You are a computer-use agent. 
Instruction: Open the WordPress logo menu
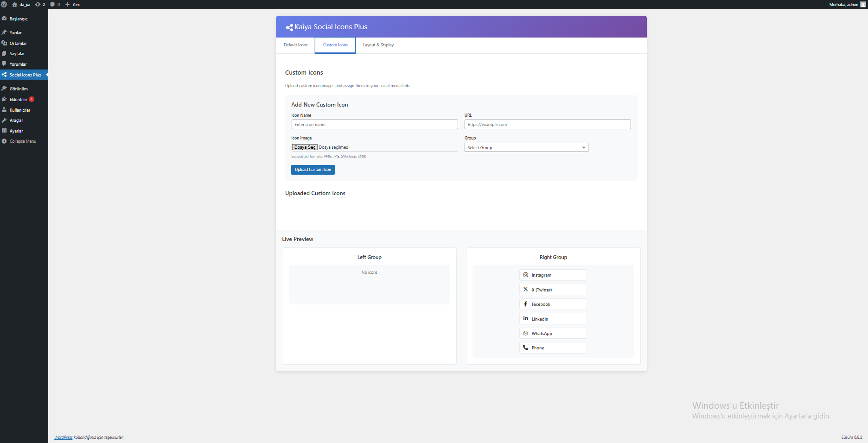4,4
